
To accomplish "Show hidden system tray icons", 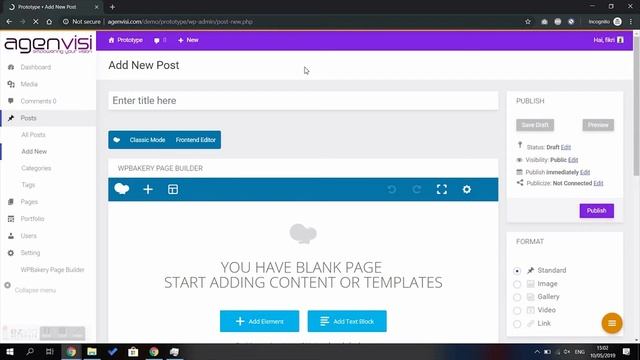I will point(537,351).
